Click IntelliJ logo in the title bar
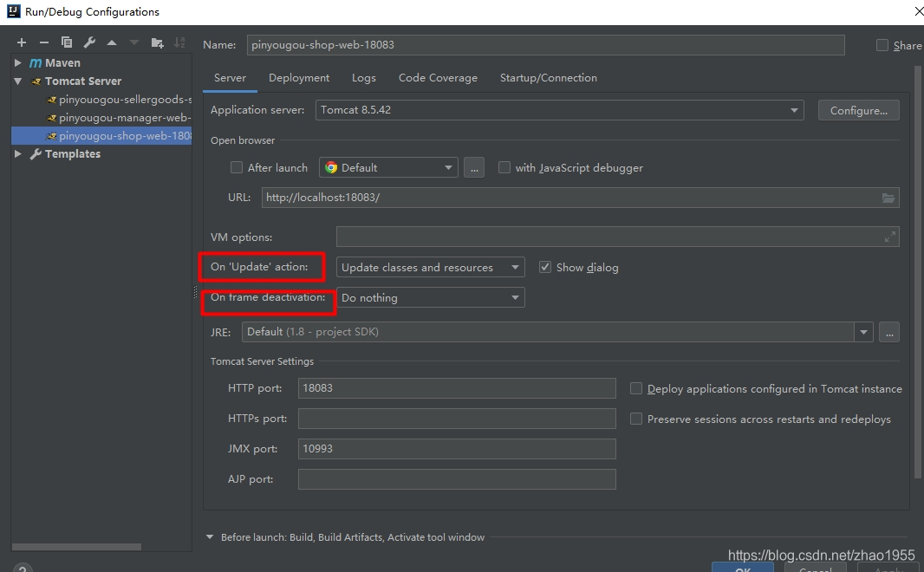The image size is (924, 572). (x=14, y=11)
